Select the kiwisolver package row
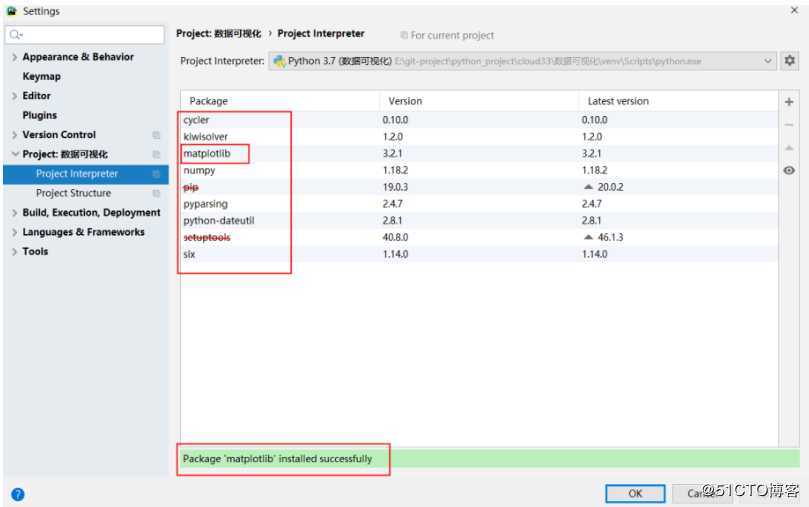 click(x=479, y=137)
